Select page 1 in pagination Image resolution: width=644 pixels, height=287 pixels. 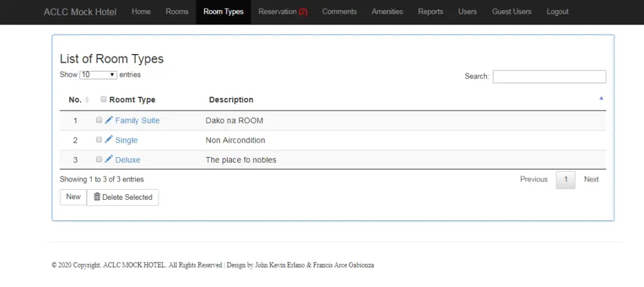click(x=565, y=180)
